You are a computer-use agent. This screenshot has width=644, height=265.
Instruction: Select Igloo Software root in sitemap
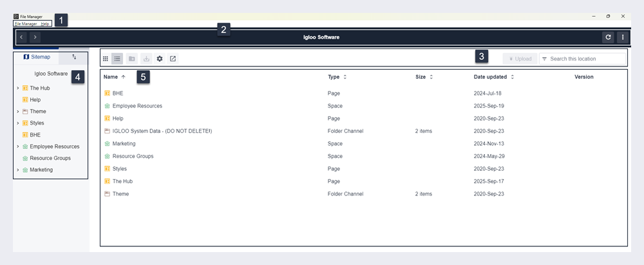click(x=51, y=74)
